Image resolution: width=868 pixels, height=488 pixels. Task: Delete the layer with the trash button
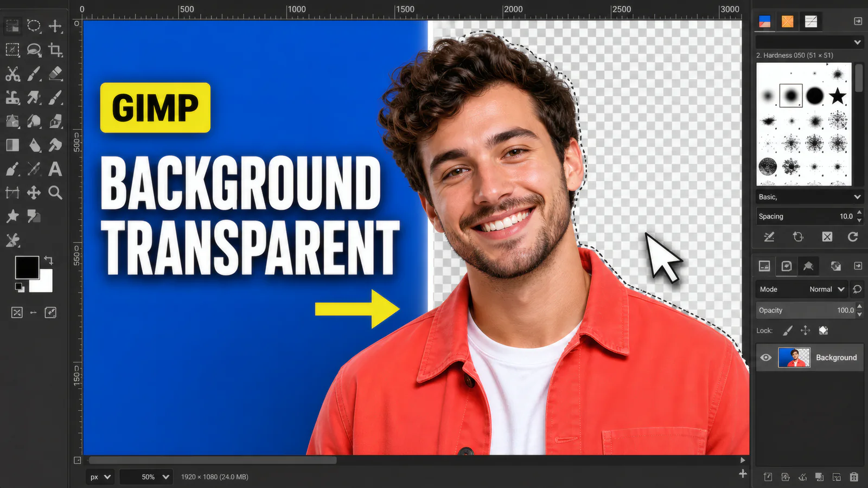pos(854,477)
